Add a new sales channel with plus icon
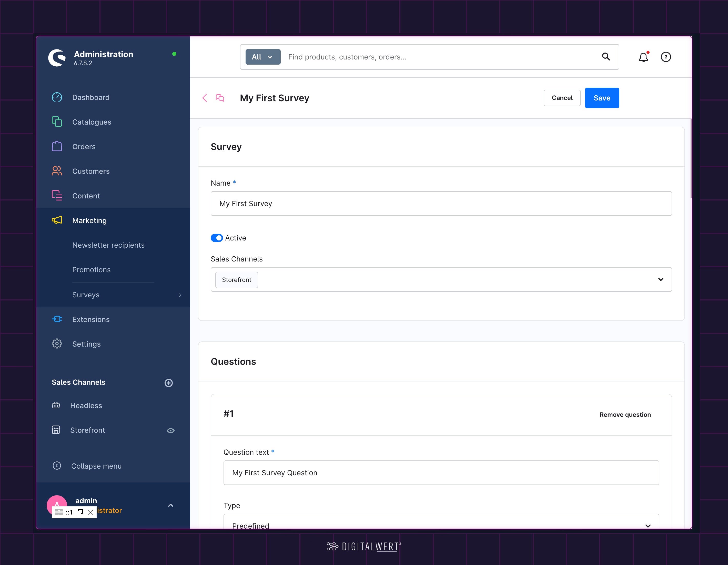 [169, 383]
